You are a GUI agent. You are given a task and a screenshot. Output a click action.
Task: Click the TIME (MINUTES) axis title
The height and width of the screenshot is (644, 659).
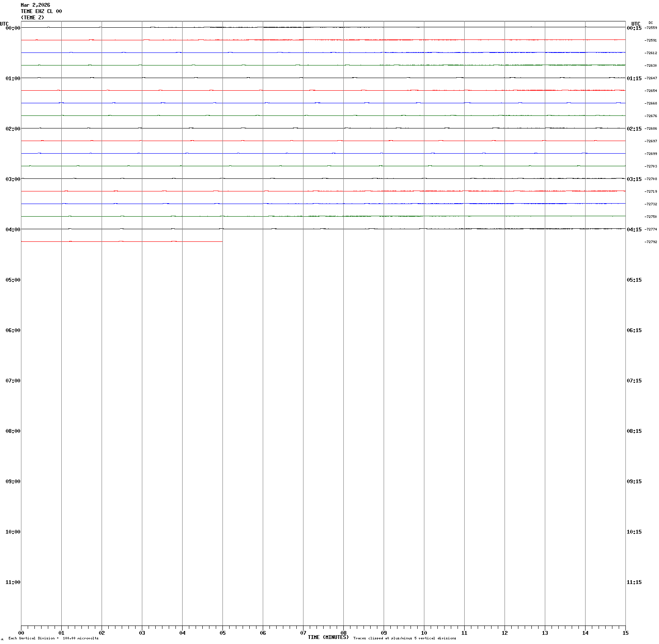(x=328, y=637)
